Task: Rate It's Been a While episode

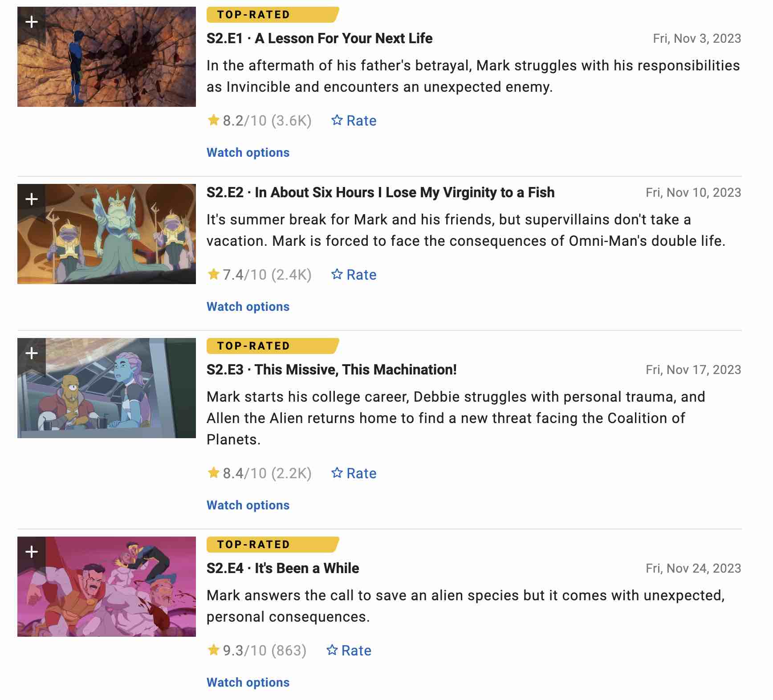Action: [x=349, y=651]
